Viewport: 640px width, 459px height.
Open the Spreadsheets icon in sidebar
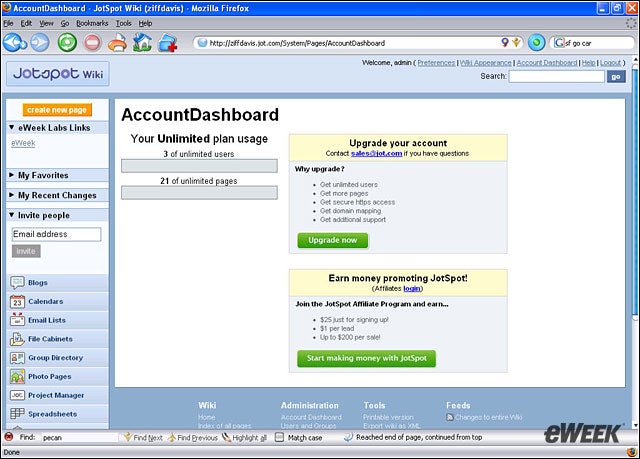[x=17, y=413]
